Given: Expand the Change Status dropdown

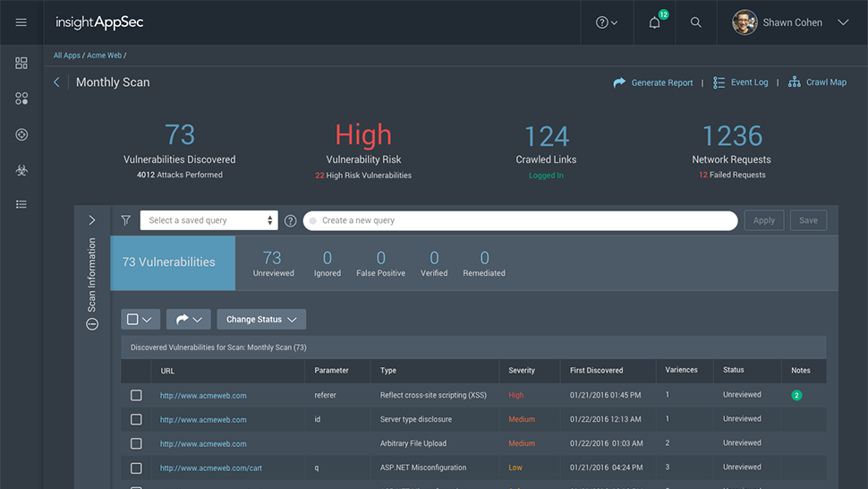Looking at the screenshot, I should point(261,320).
